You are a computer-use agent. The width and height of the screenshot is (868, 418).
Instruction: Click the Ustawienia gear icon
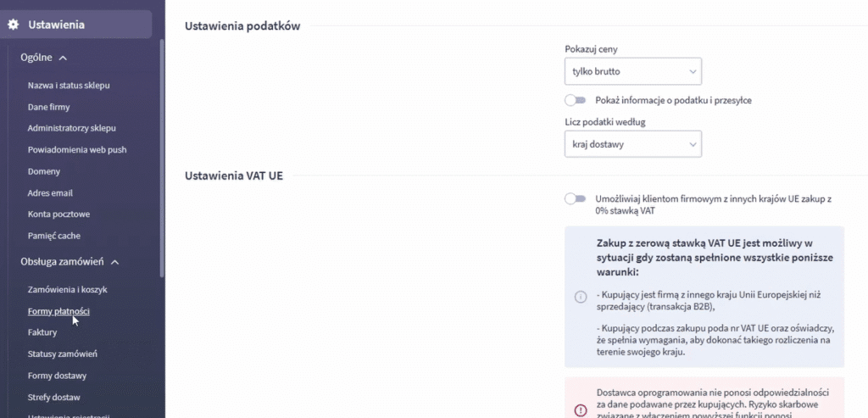click(14, 25)
